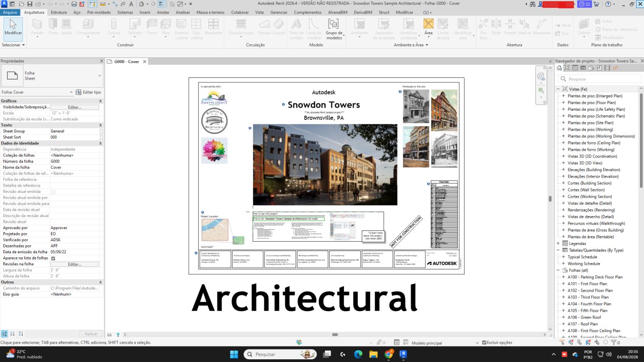
Task: Click the Print icon in quick access toolbar
Action: (74, 4)
